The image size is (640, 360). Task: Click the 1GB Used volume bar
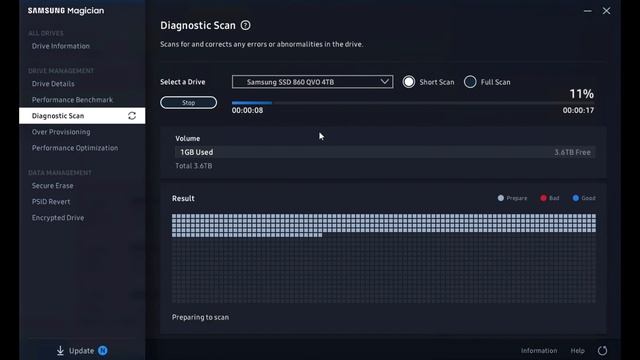coord(385,152)
